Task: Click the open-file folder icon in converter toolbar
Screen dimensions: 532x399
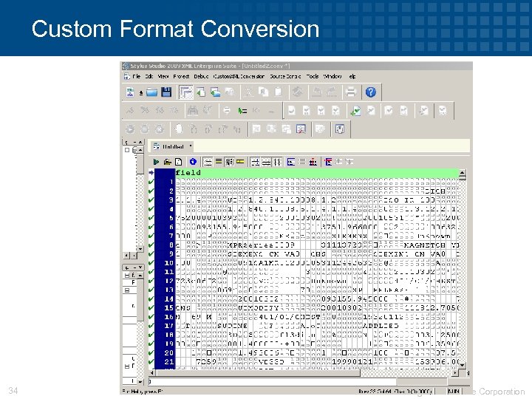Action: click(167, 162)
